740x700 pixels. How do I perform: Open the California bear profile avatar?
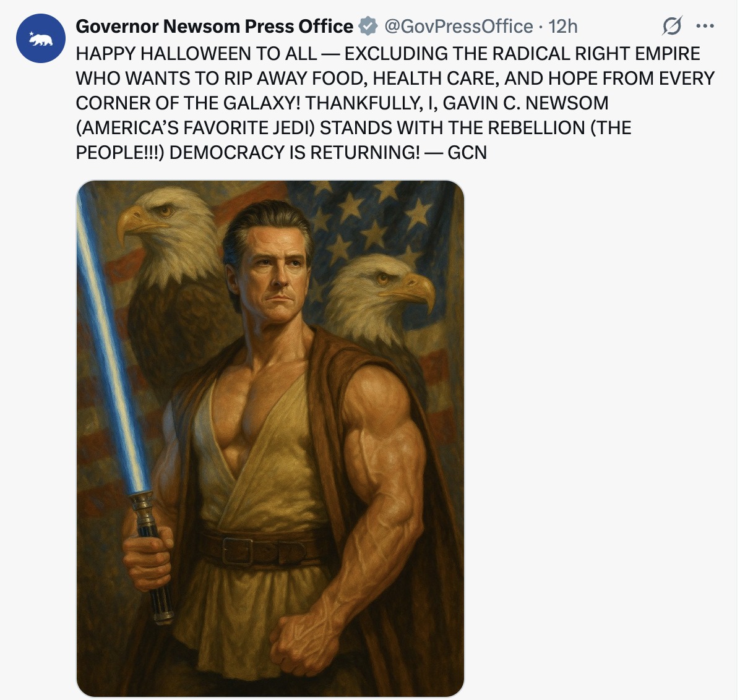tap(41, 38)
